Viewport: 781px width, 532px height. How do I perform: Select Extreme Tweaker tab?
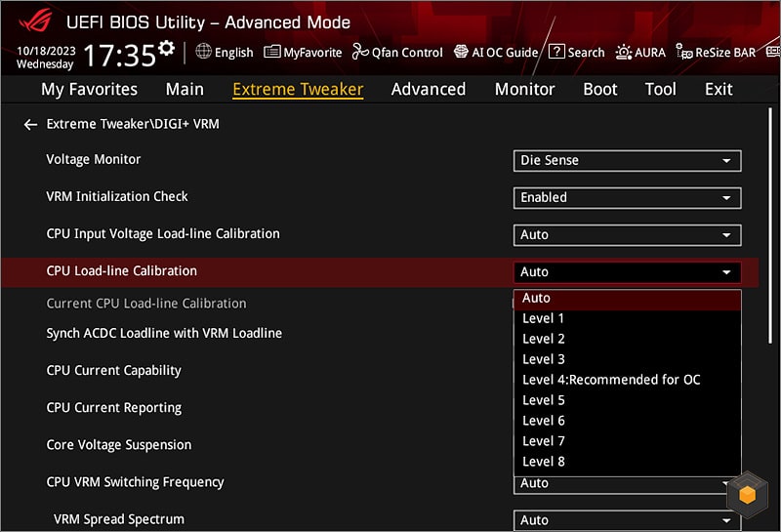click(298, 90)
